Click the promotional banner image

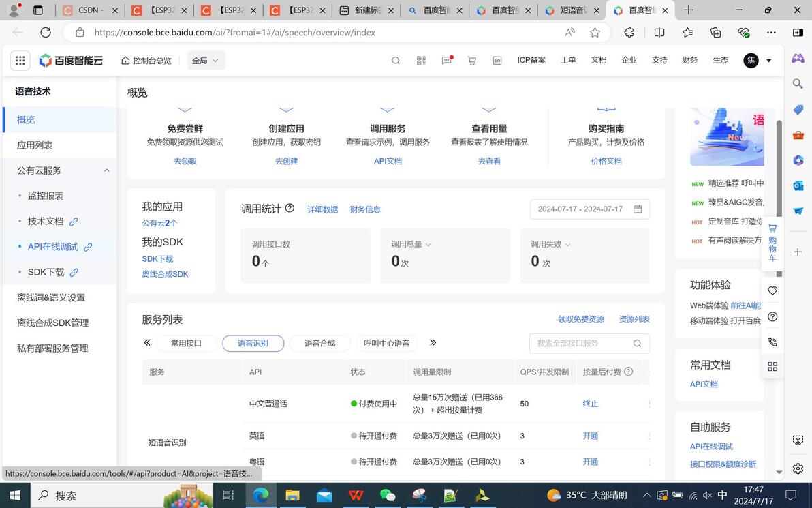[x=727, y=137]
